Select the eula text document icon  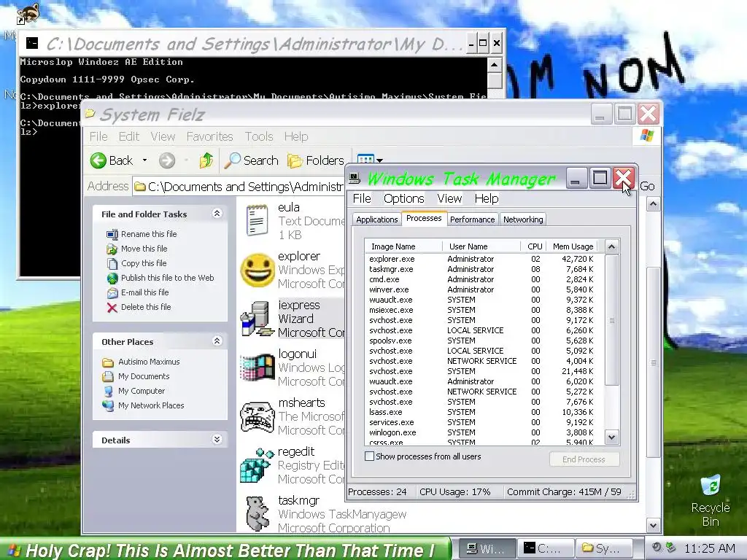pyautogui.click(x=258, y=220)
